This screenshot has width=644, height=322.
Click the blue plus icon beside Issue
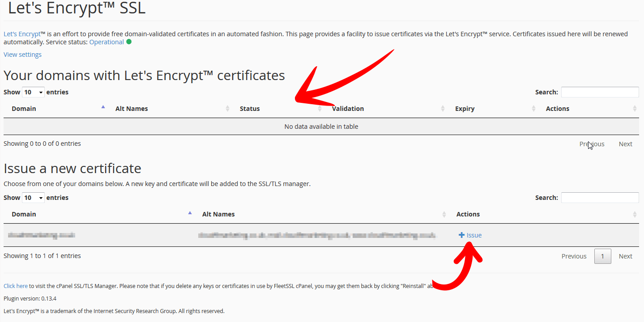pos(461,235)
